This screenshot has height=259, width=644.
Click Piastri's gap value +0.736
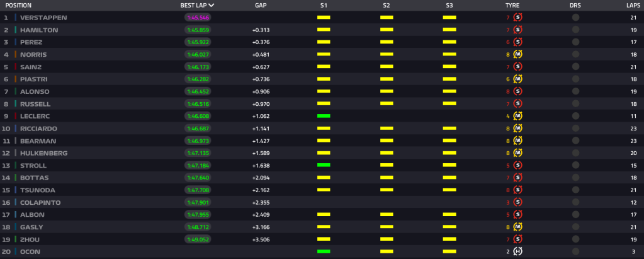click(x=261, y=79)
